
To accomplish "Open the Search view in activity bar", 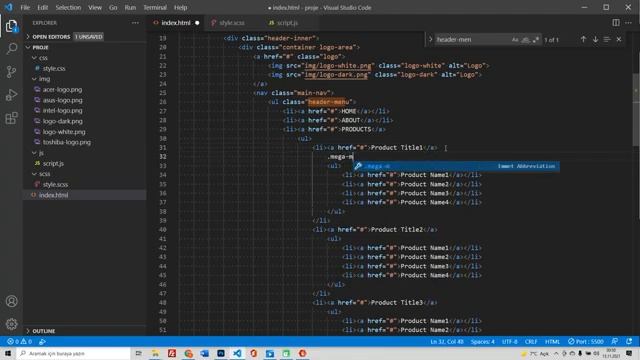I will (11, 49).
